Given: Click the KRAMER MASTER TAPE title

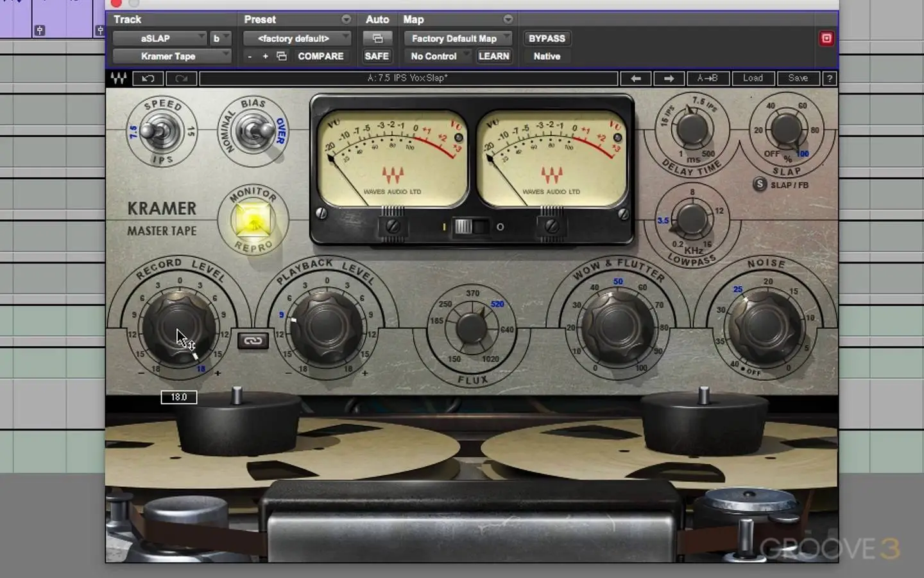Looking at the screenshot, I should [x=162, y=218].
